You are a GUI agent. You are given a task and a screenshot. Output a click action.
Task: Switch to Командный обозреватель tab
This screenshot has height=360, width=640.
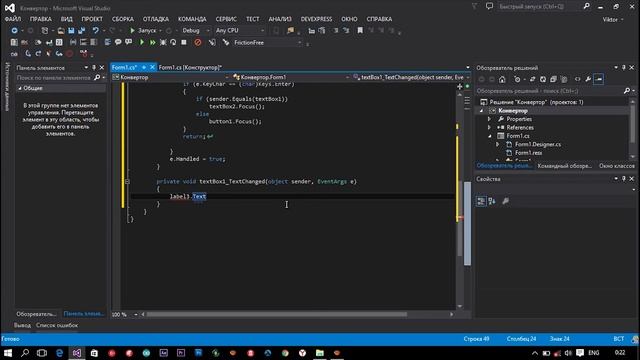[x=564, y=166]
